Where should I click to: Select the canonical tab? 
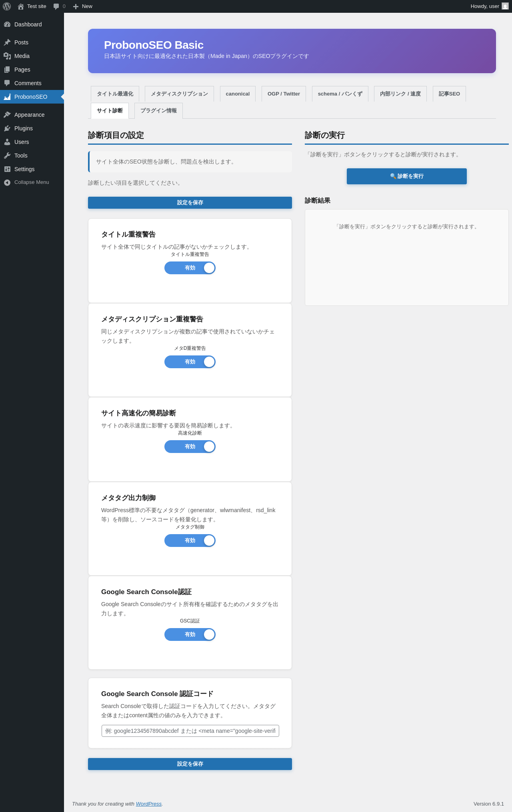click(238, 94)
